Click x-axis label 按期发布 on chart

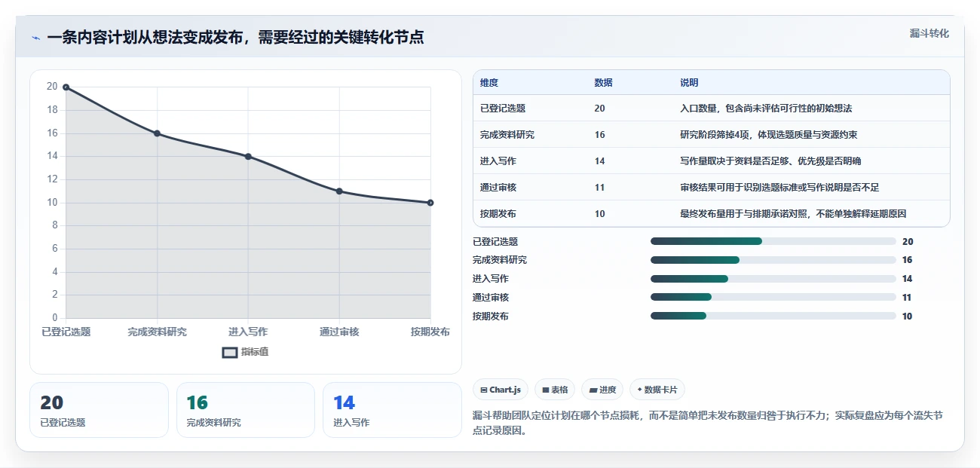pyautogui.click(x=430, y=332)
